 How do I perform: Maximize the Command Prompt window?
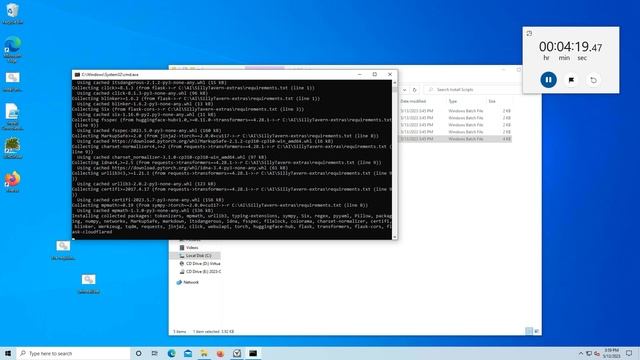(375, 74)
